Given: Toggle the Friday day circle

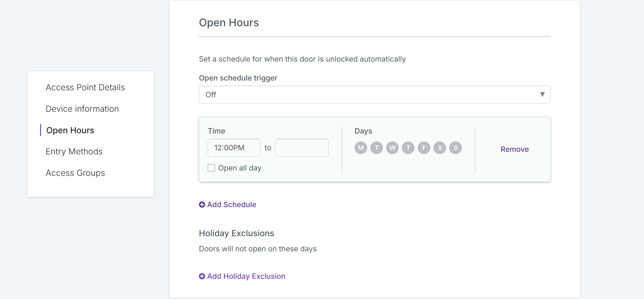Looking at the screenshot, I should 424,148.
